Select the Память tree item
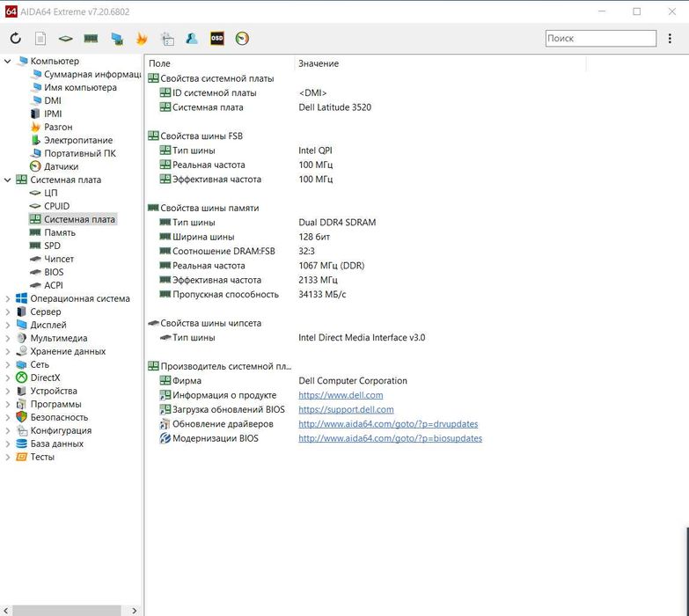689x616 pixels. [x=53, y=232]
